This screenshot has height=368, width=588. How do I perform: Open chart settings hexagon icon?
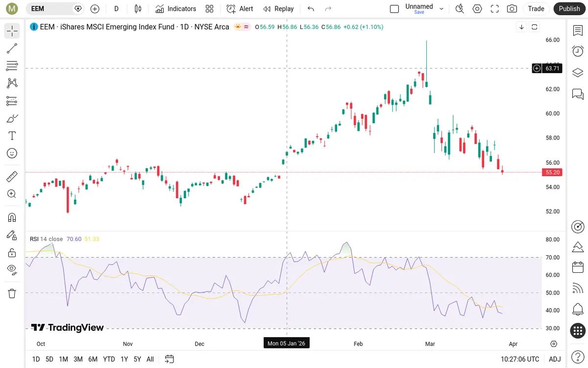(x=477, y=8)
